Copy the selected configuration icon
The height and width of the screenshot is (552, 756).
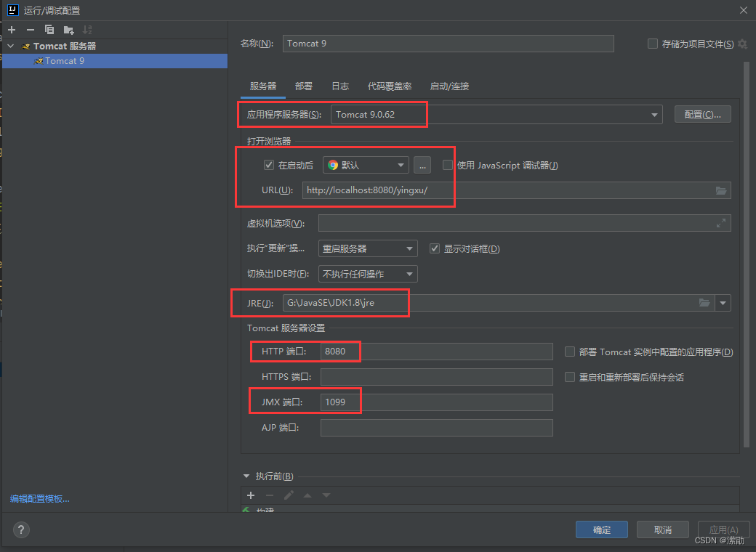(49, 30)
